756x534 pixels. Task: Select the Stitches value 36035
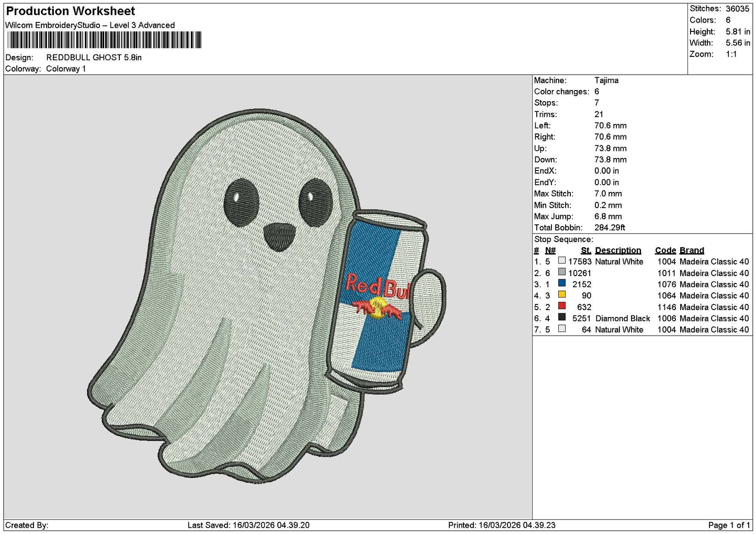click(x=738, y=9)
